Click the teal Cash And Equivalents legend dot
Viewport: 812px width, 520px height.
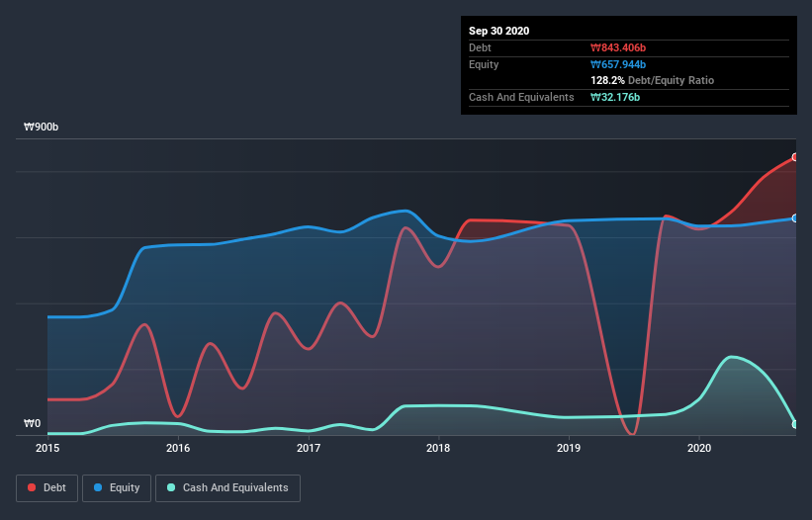(x=171, y=487)
